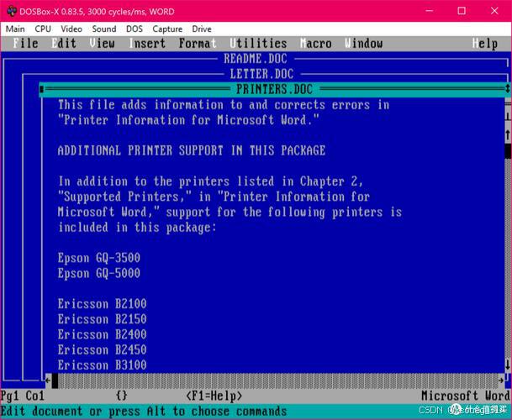The height and width of the screenshot is (420, 512).
Task: Open the Edit menu in Word
Action: [64, 44]
